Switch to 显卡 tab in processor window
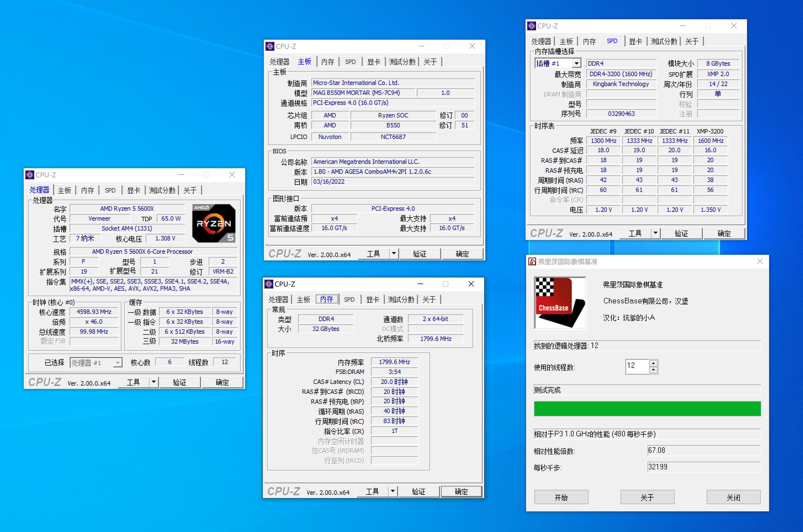 click(133, 190)
